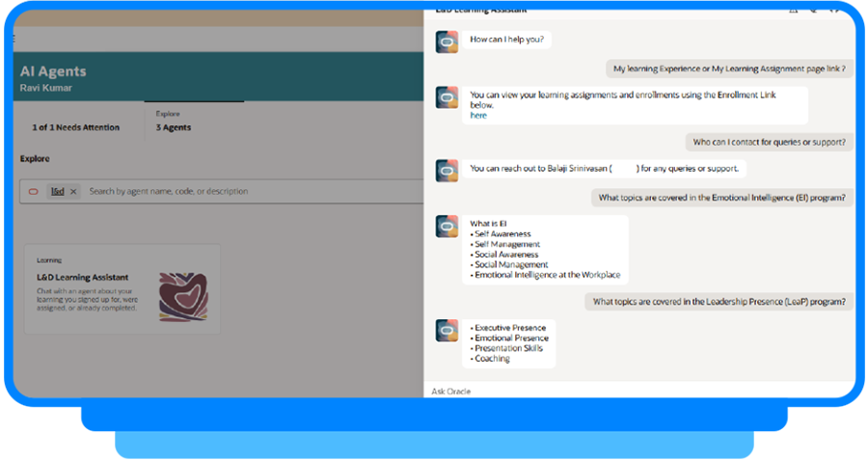This screenshot has height=460, width=868.
Task: Click bot avatar beside Balaji Srinivasan reply
Action: [x=447, y=170]
